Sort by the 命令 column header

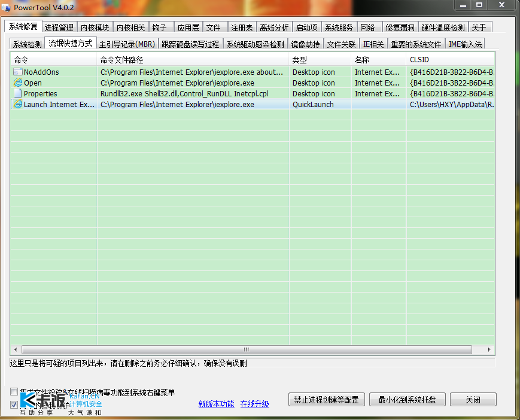53,60
